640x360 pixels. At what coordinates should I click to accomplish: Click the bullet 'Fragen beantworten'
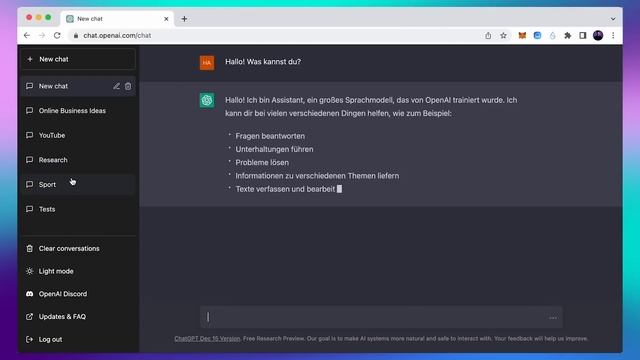pyautogui.click(x=270, y=136)
